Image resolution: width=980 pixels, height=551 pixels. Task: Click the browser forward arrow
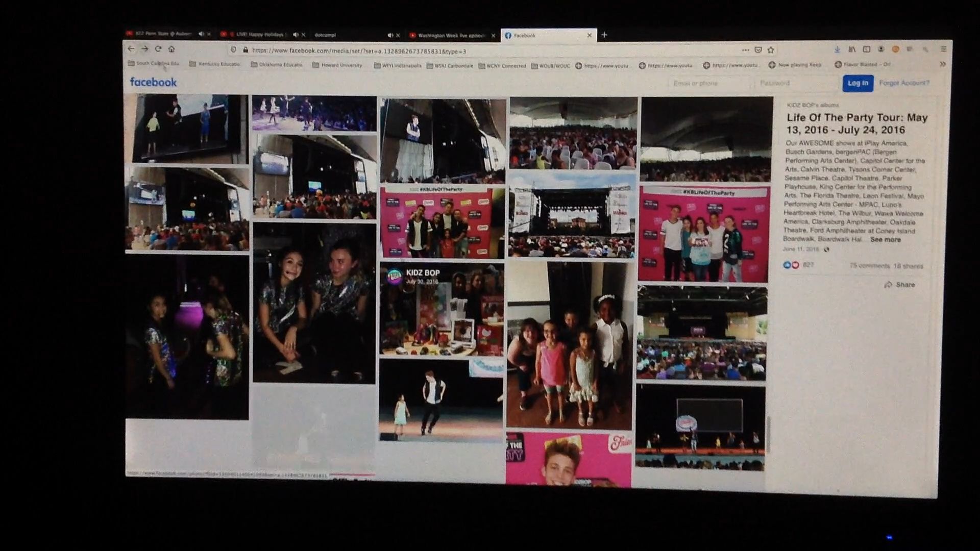[x=144, y=49]
